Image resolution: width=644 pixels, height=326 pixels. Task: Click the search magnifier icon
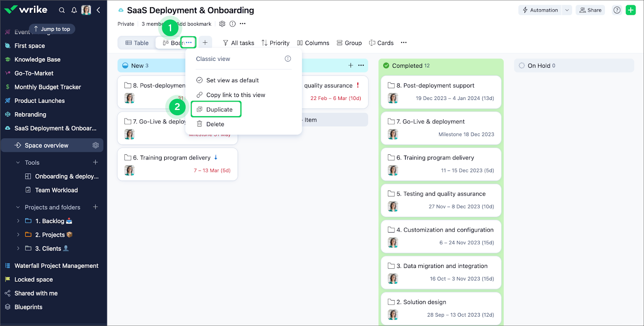point(62,10)
